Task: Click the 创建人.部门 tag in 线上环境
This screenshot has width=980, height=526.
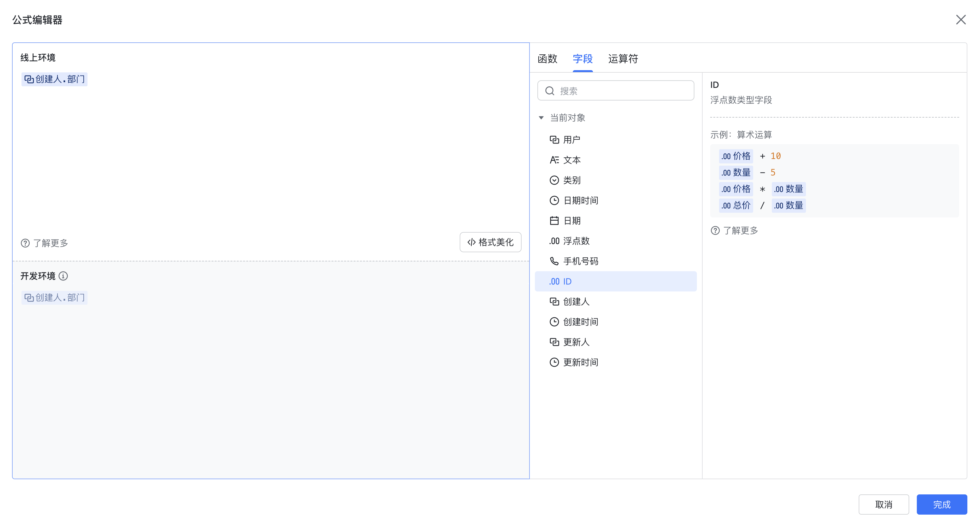Action: 54,79
